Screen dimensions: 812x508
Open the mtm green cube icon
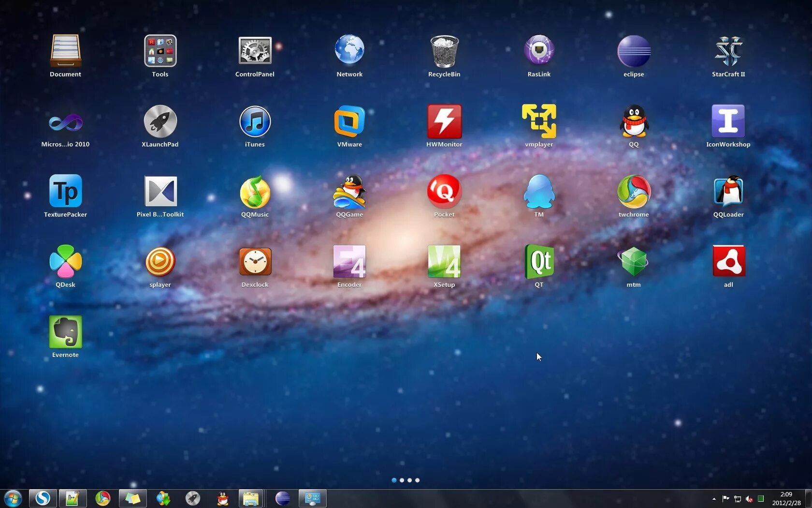634,261
